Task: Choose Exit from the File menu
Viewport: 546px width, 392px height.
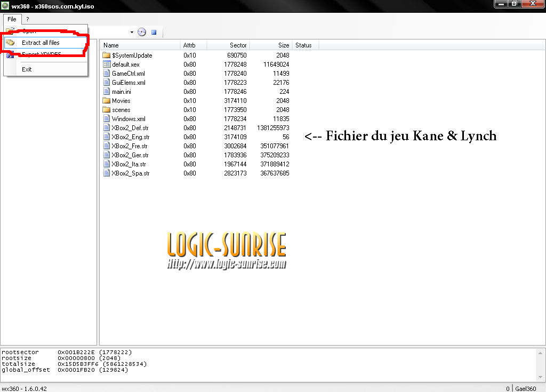Action: click(x=45, y=69)
